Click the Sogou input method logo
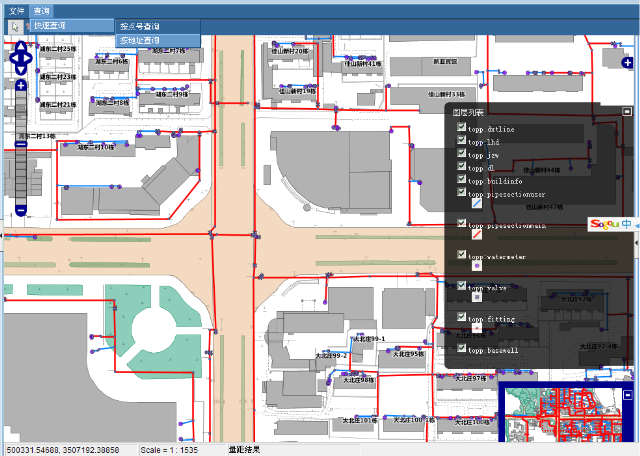 pyautogui.click(x=604, y=224)
